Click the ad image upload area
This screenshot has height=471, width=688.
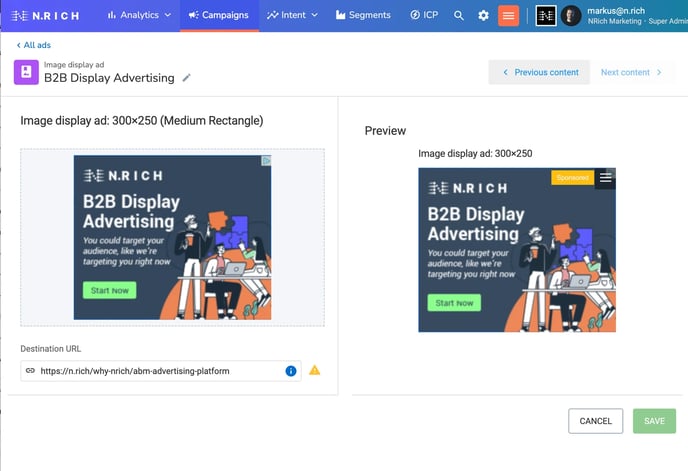click(x=172, y=237)
